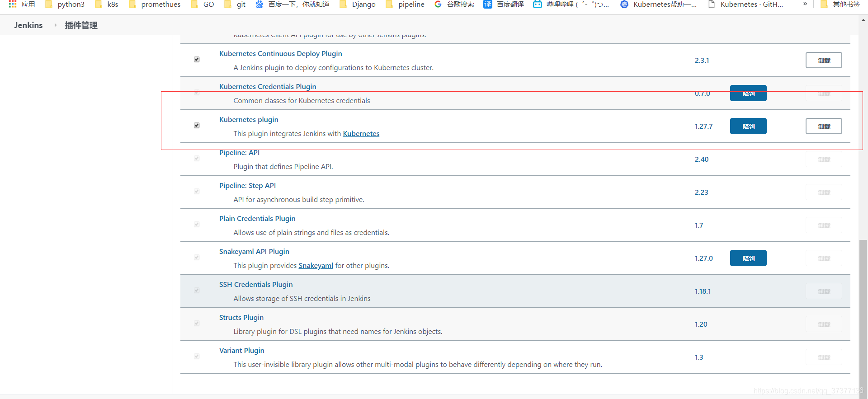Toggle the Pipeline: Step API checkbox
Image resolution: width=868 pixels, height=399 pixels.
click(x=197, y=192)
